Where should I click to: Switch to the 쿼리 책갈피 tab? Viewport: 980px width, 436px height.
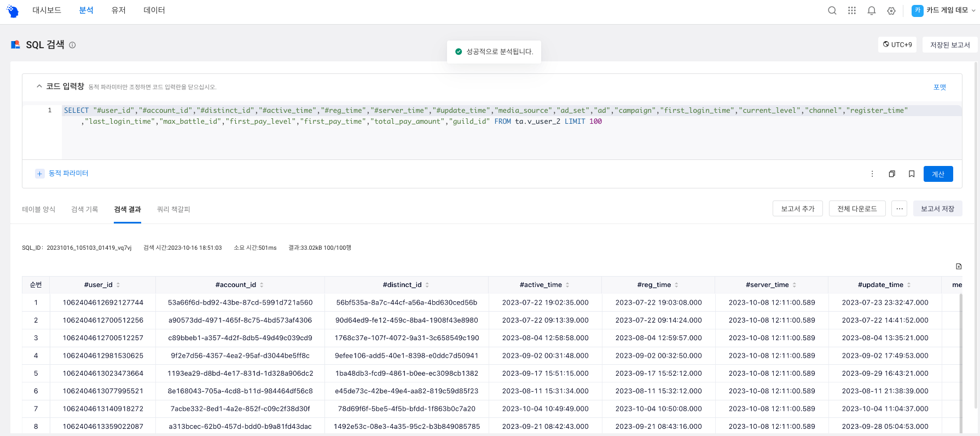point(173,209)
